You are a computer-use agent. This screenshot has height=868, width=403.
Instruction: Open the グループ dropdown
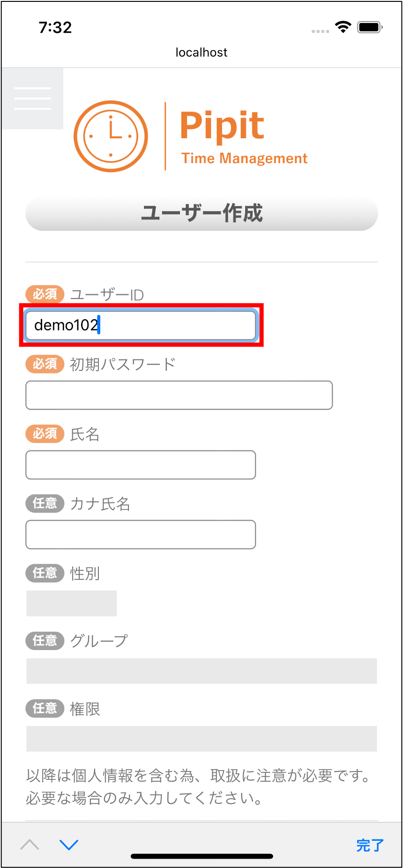201,671
